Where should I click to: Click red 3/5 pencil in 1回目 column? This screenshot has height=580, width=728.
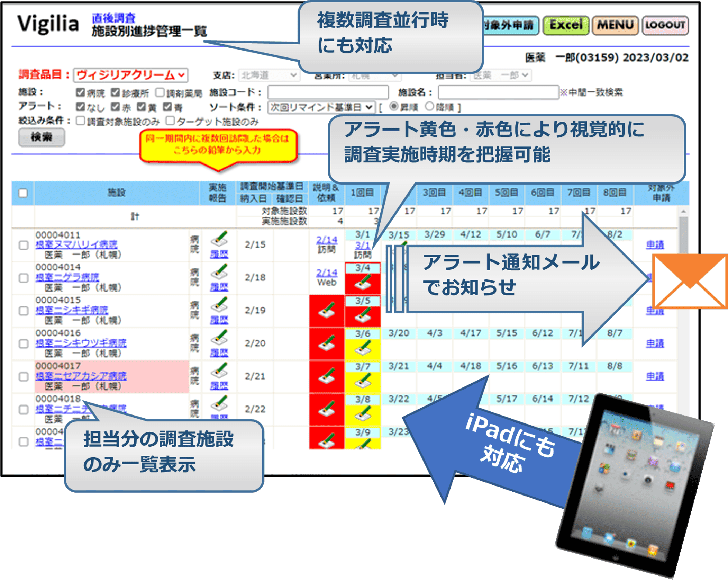[363, 316]
